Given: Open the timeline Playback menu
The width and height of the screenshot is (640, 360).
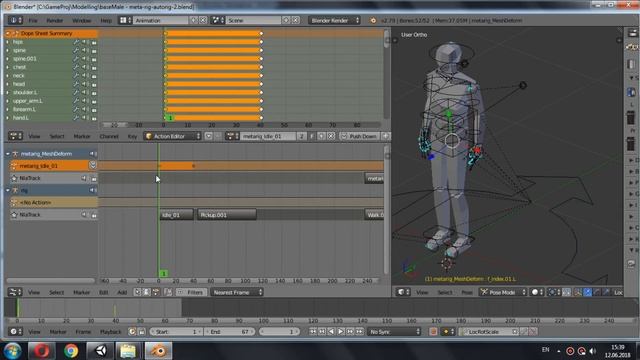Looking at the screenshot, I should (x=110, y=332).
